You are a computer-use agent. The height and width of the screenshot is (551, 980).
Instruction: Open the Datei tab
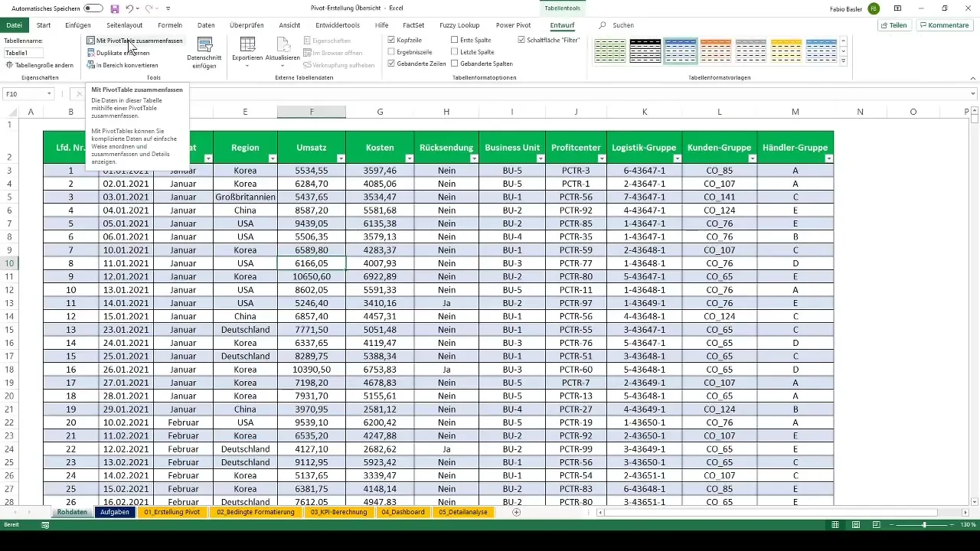[x=14, y=25]
